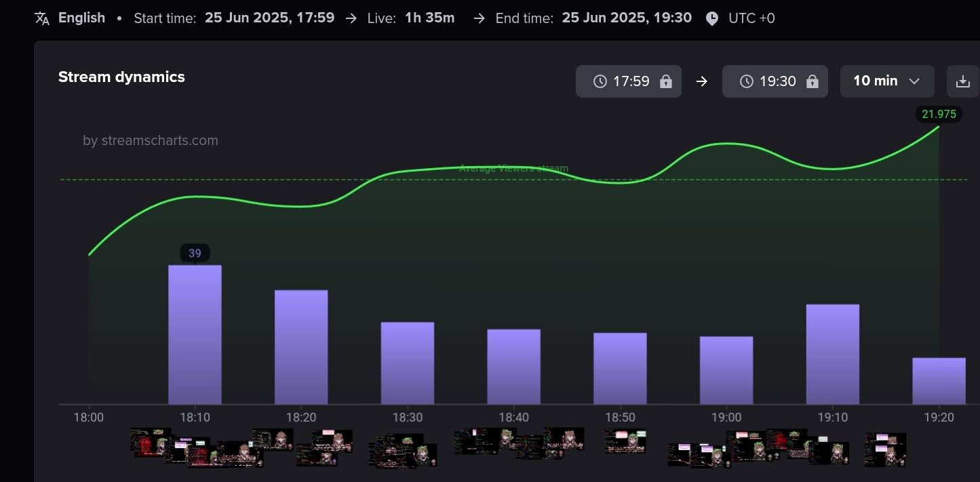Click the Live duration 1h 35m

click(430, 18)
